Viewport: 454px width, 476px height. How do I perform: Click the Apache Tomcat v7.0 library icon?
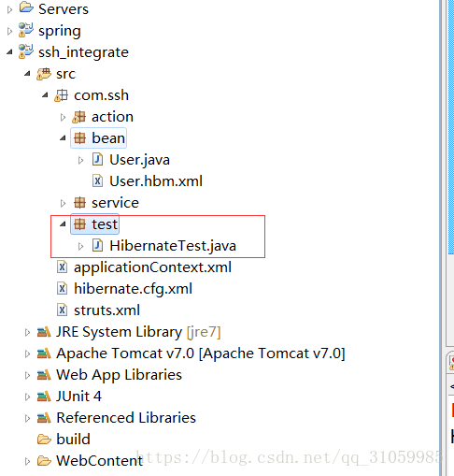pyautogui.click(x=44, y=353)
